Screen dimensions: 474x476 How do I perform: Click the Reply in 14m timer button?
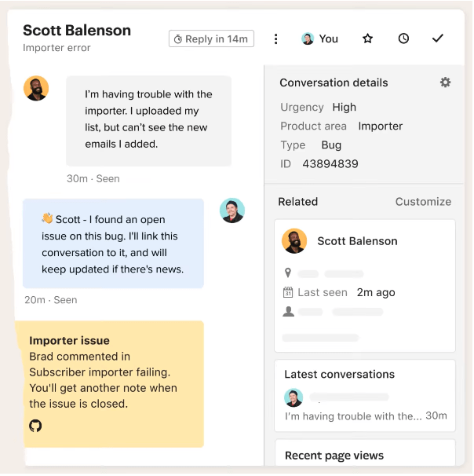pyautogui.click(x=211, y=38)
